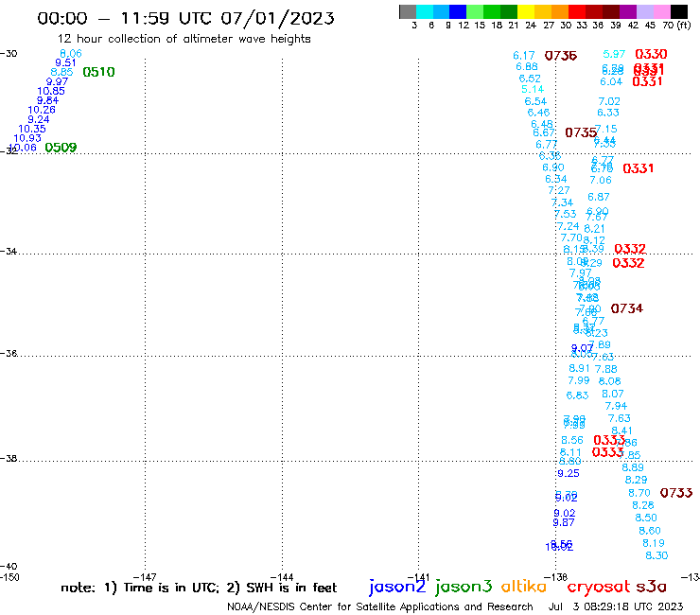
Task: Click the wave height value '7.06'
Action: (601, 181)
